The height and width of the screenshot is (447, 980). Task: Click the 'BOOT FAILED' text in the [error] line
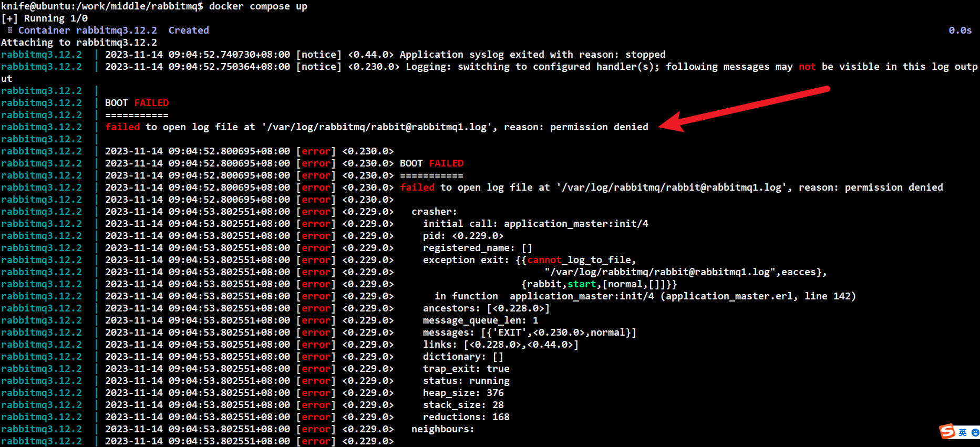(432, 163)
